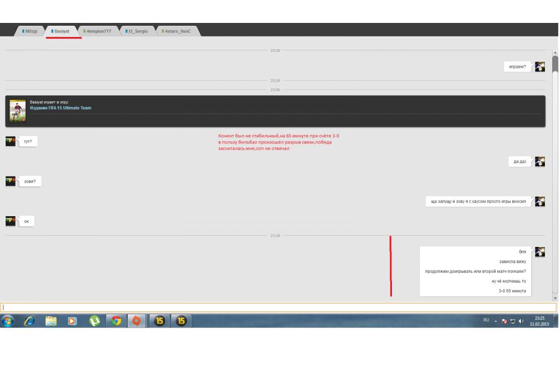Show hidden system tray icons
This screenshot has height=392, width=560.
click(x=496, y=321)
